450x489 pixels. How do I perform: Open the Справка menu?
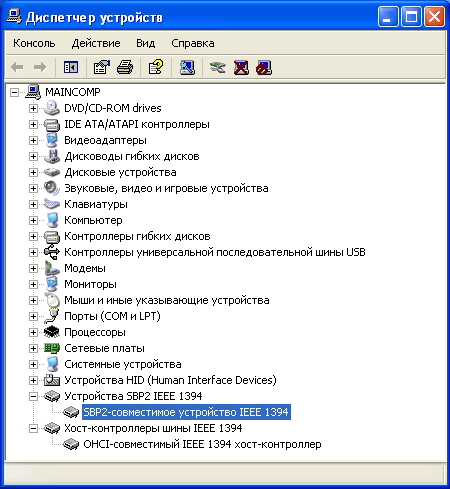[193, 43]
